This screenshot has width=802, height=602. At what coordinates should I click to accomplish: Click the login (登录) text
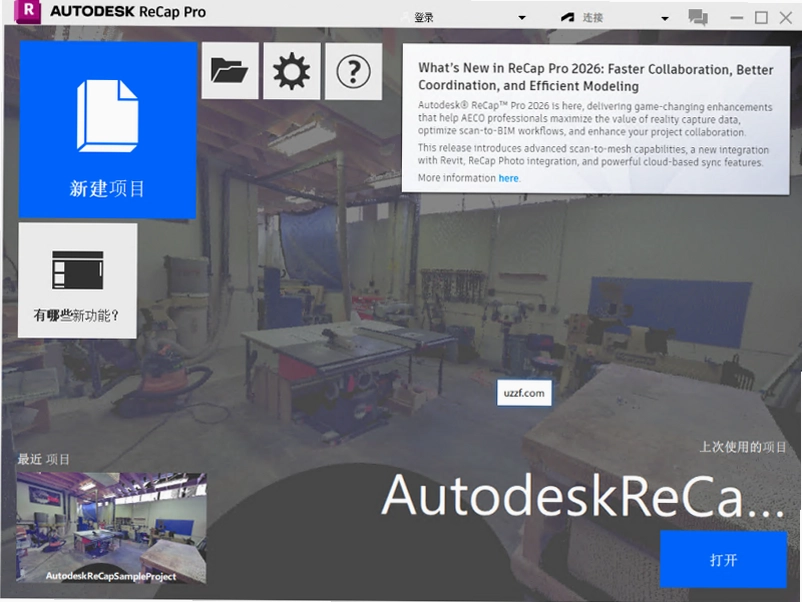tap(424, 18)
